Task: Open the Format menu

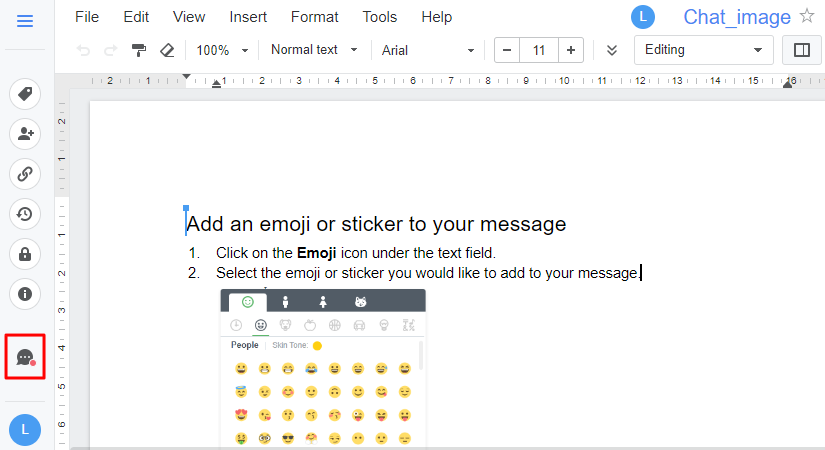Action: click(314, 17)
